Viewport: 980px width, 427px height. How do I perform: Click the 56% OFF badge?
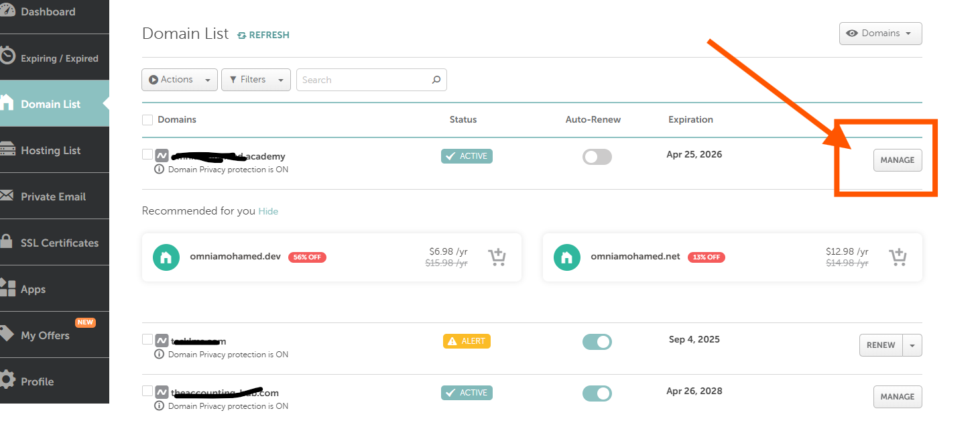click(x=307, y=257)
